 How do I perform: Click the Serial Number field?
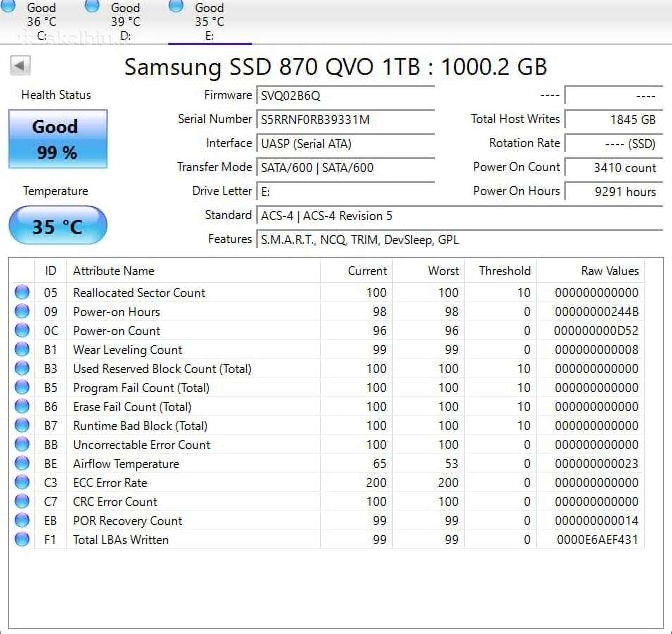[345, 120]
